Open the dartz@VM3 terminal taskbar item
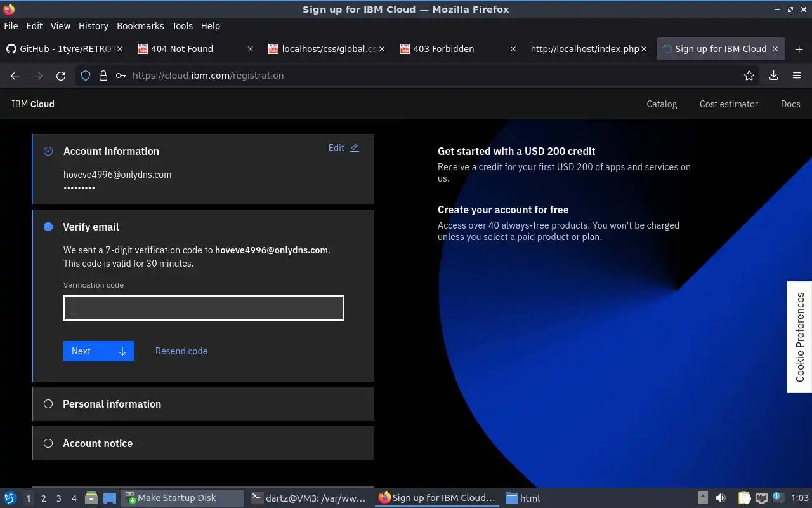 pos(309,498)
